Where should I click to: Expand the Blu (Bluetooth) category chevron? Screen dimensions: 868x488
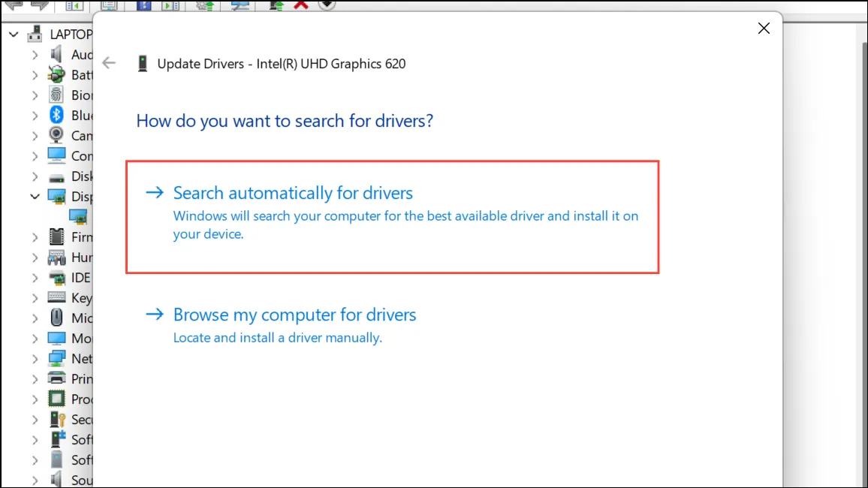(35, 116)
